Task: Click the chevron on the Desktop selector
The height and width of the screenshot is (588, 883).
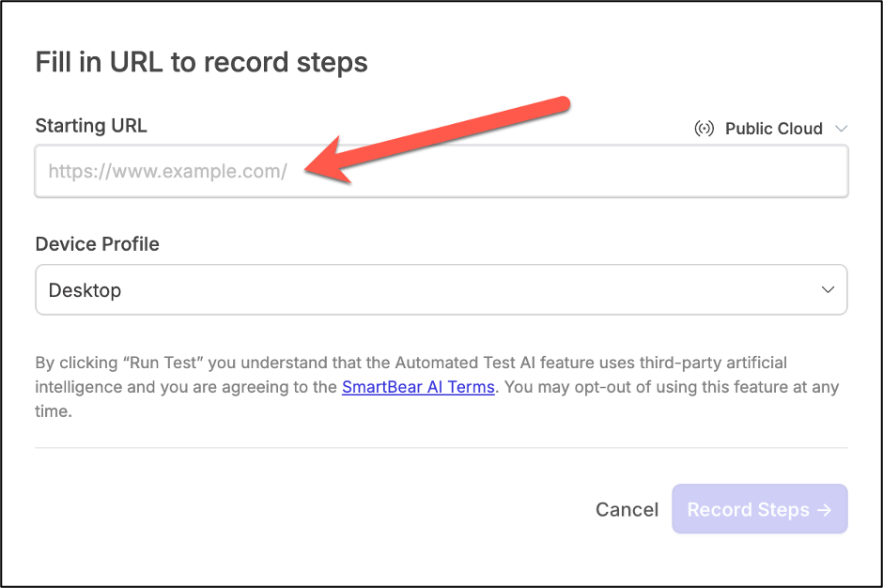Action: pos(828,289)
